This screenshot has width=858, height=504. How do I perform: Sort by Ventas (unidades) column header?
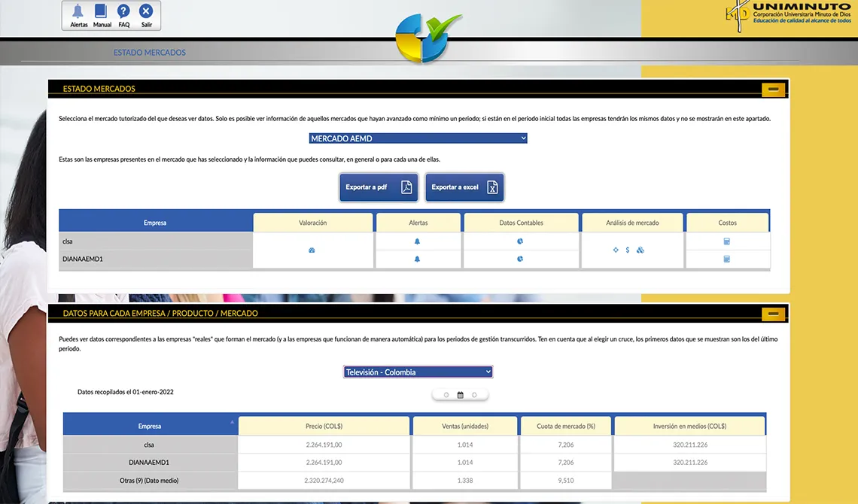(465, 426)
